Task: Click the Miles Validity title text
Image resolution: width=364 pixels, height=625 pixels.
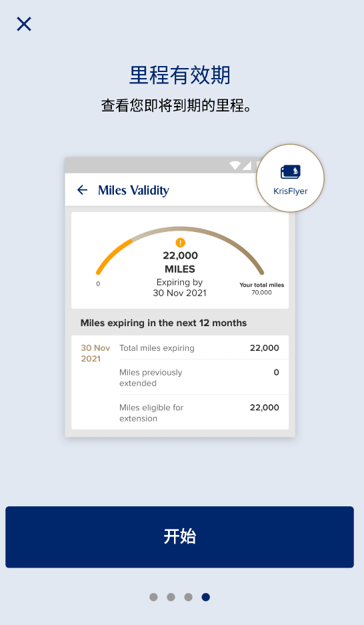Action: 133,190
